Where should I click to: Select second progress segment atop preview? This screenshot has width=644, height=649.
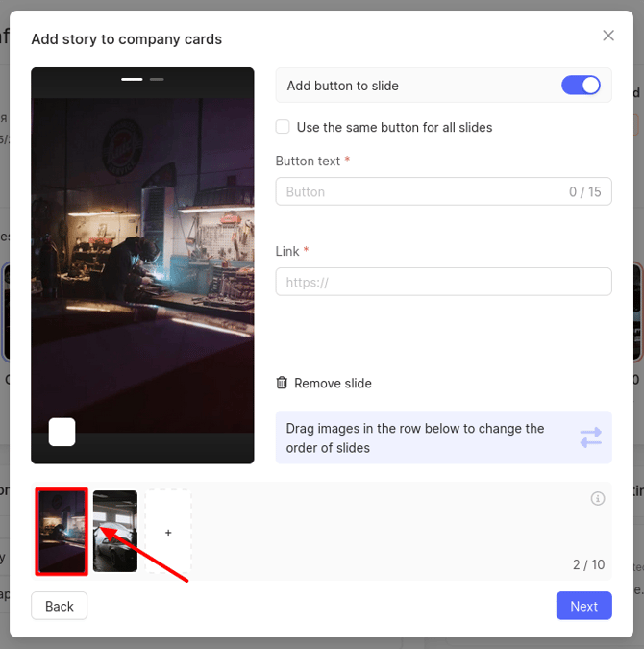[x=157, y=79]
